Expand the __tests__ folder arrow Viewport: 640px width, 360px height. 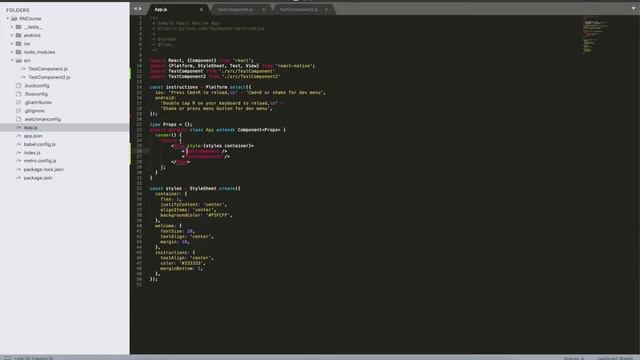12,27
